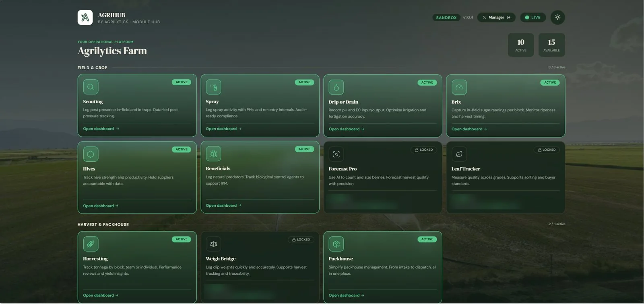Click the 15 Available counter tile

pyautogui.click(x=551, y=45)
